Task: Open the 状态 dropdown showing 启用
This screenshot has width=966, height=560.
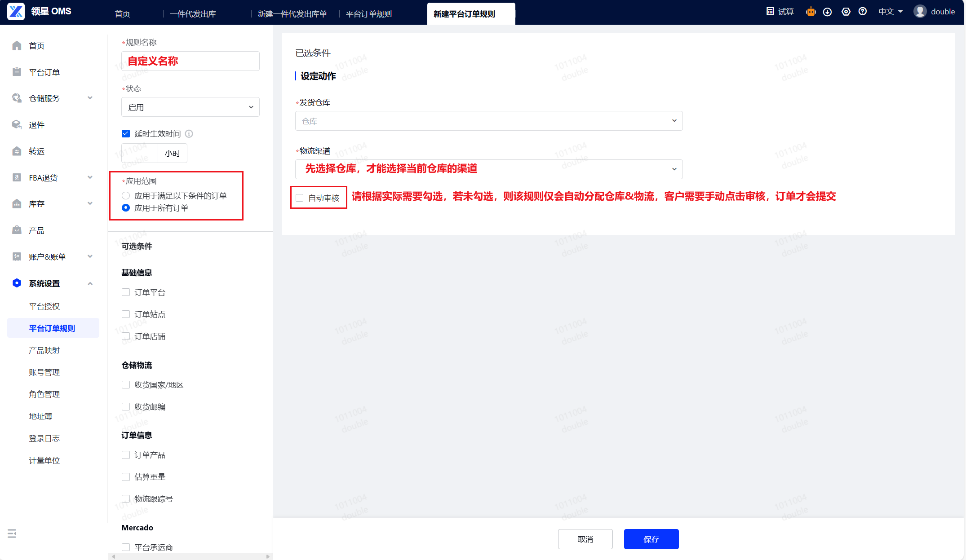Action: click(190, 107)
